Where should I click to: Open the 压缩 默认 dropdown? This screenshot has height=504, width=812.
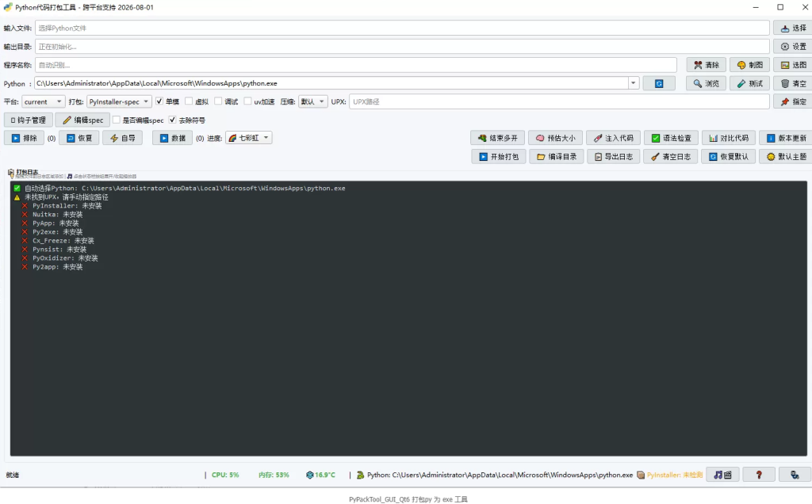(312, 101)
